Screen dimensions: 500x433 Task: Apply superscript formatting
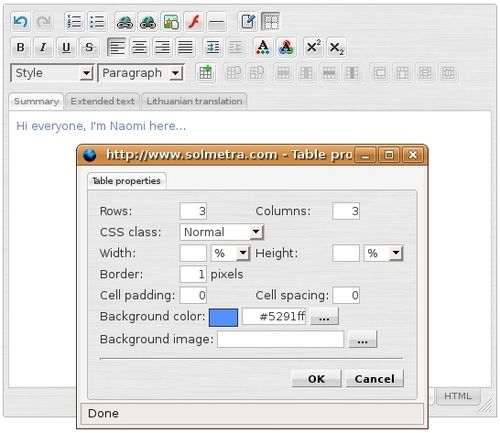pos(313,47)
